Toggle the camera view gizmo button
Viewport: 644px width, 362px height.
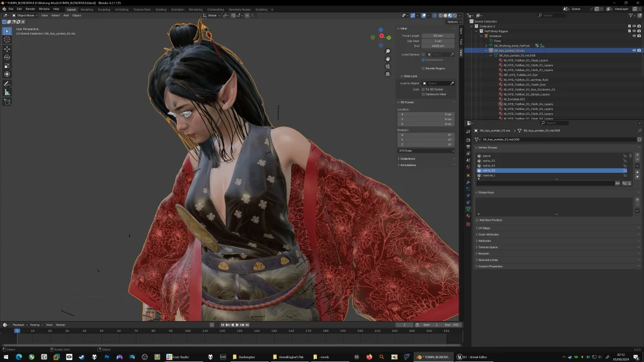pyautogui.click(x=389, y=67)
